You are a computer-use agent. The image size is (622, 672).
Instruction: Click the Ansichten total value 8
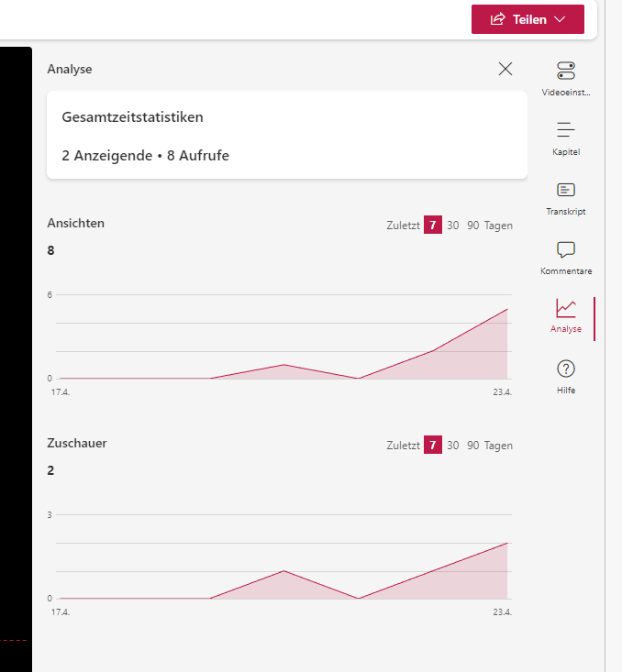click(50, 250)
